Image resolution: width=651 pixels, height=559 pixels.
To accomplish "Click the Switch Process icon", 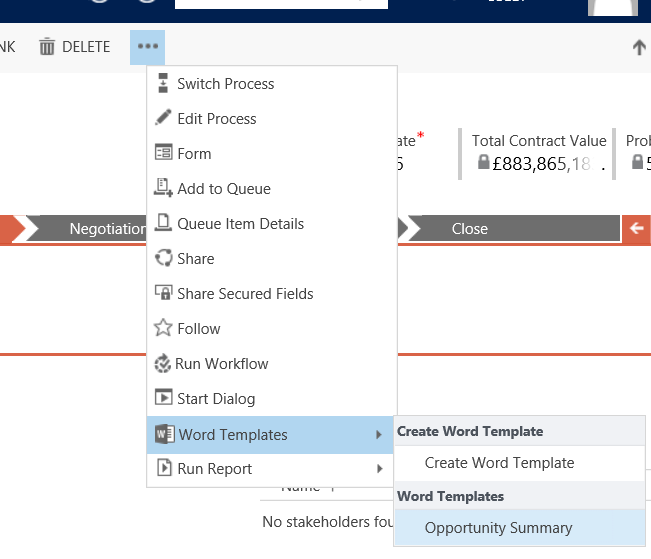I will tap(163, 84).
